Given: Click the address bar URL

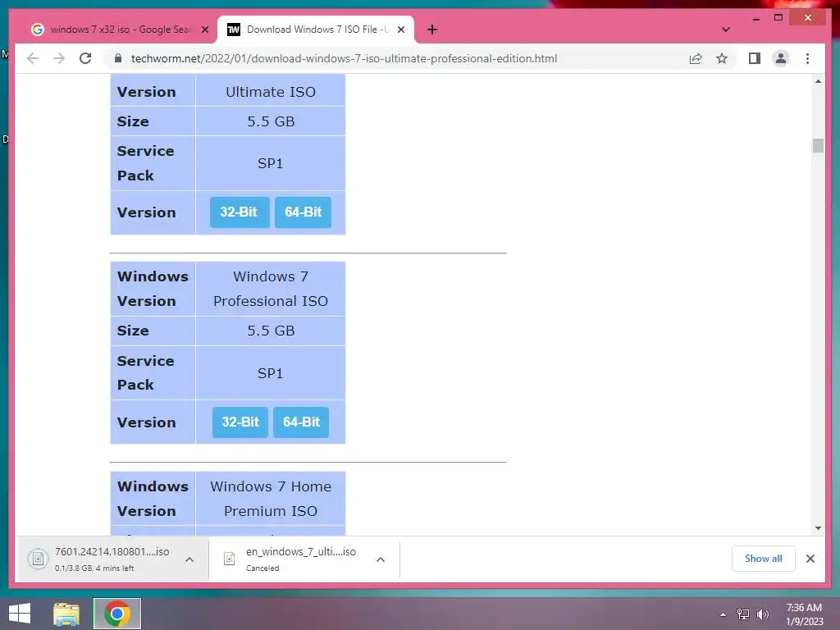Looking at the screenshot, I should pyautogui.click(x=344, y=58).
